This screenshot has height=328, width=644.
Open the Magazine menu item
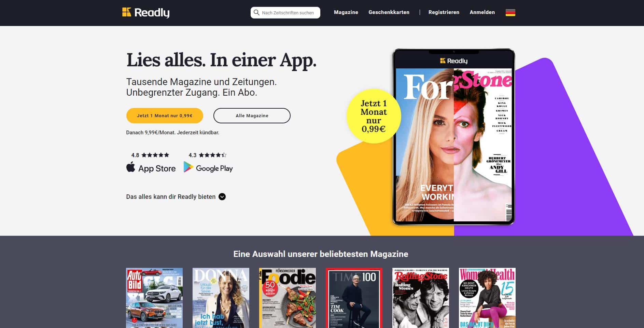click(x=346, y=12)
